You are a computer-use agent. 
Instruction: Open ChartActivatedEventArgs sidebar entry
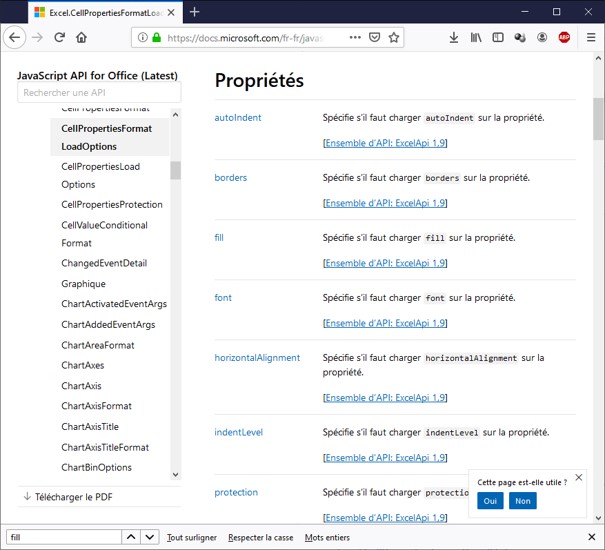pos(114,304)
